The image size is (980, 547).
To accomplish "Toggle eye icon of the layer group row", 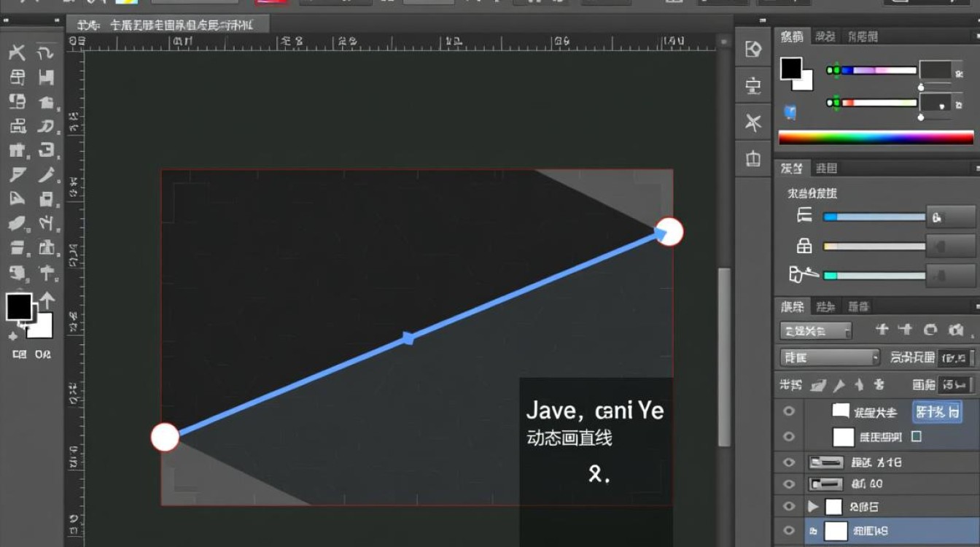I will (x=788, y=506).
